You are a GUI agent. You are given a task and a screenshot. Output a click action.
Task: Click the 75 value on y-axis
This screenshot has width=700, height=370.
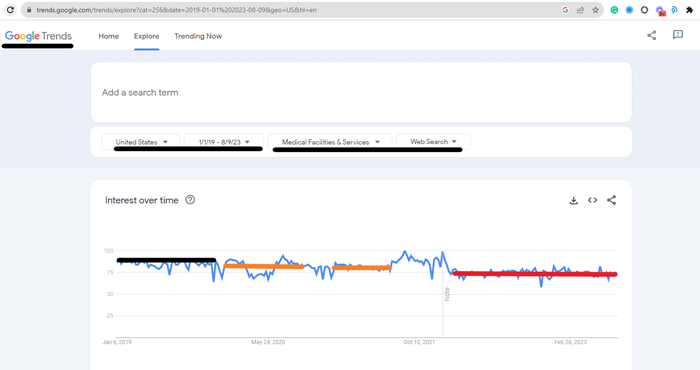tap(110, 273)
